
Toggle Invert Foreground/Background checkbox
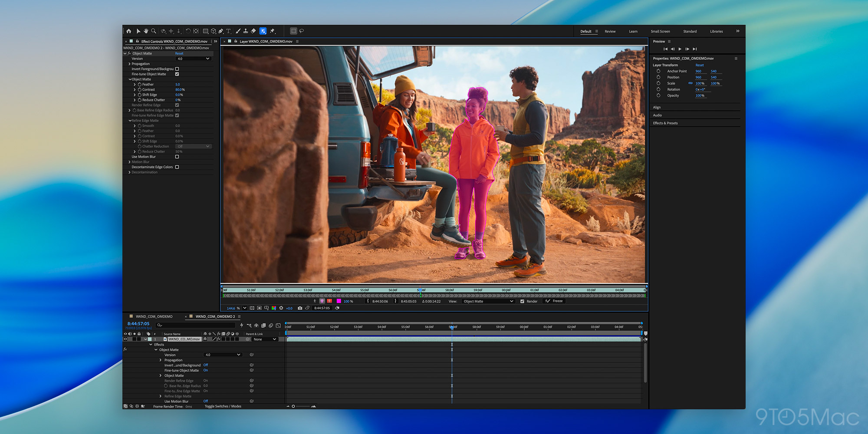coord(177,69)
